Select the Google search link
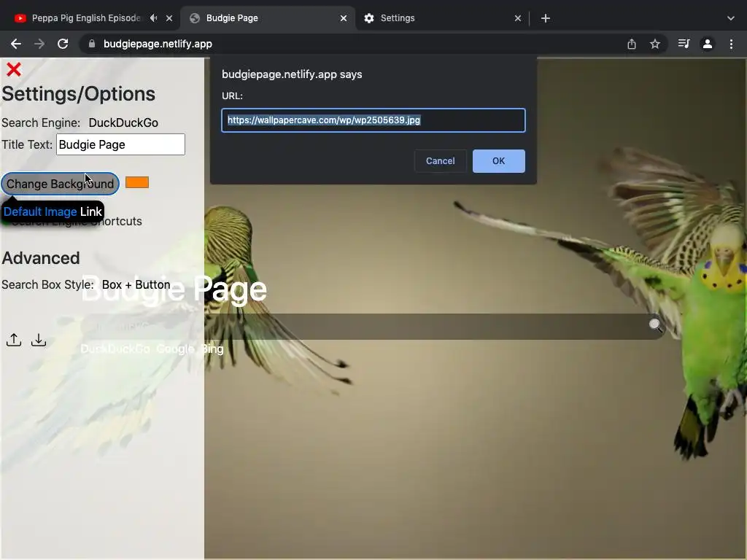Screen dimensions: 747x560 point(175,349)
